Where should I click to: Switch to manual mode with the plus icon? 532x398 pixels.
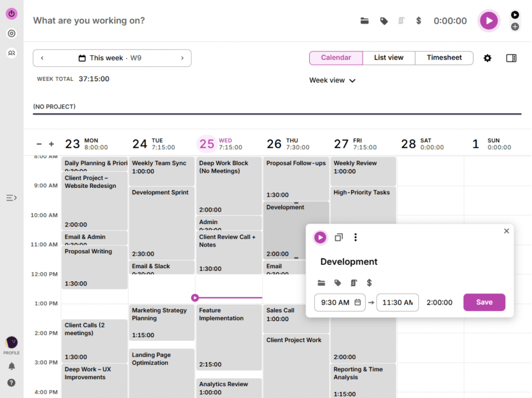(x=515, y=26)
